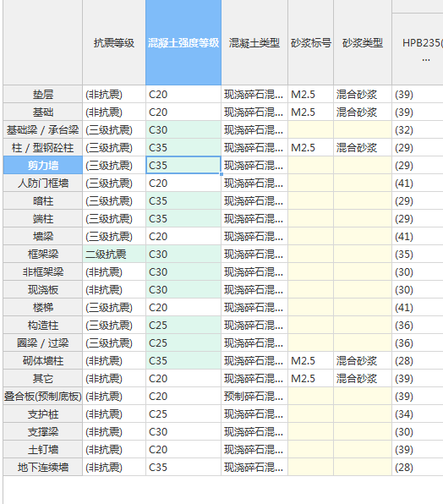Screen dimensions: 443x504
Task: Select the 墙梁 row header
Action: (43, 236)
